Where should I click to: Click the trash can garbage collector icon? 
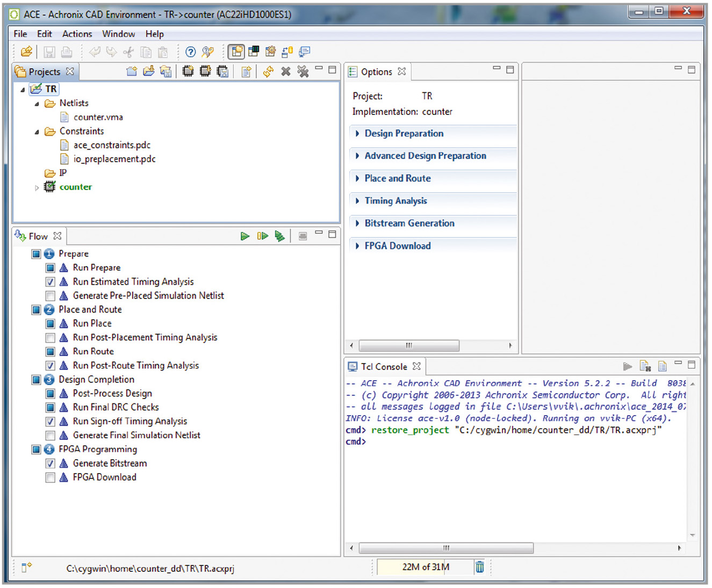pyautogui.click(x=480, y=567)
